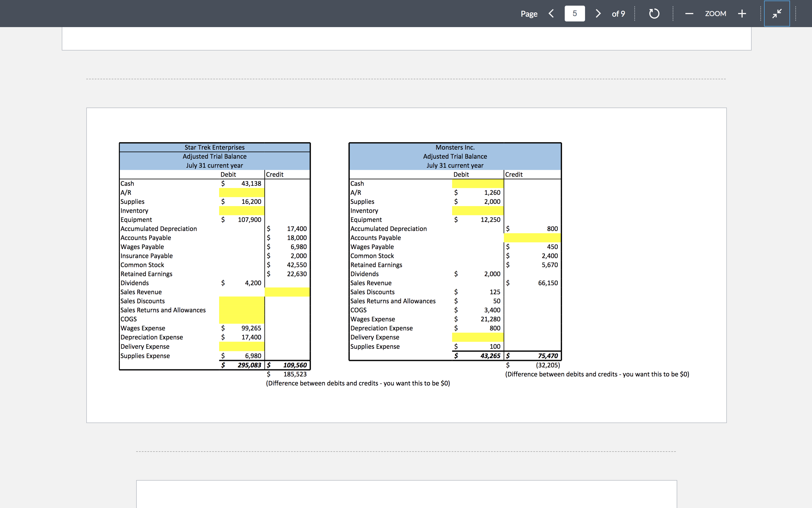
Task: Click the Star Trek Equipment value 107,900
Action: (249, 220)
